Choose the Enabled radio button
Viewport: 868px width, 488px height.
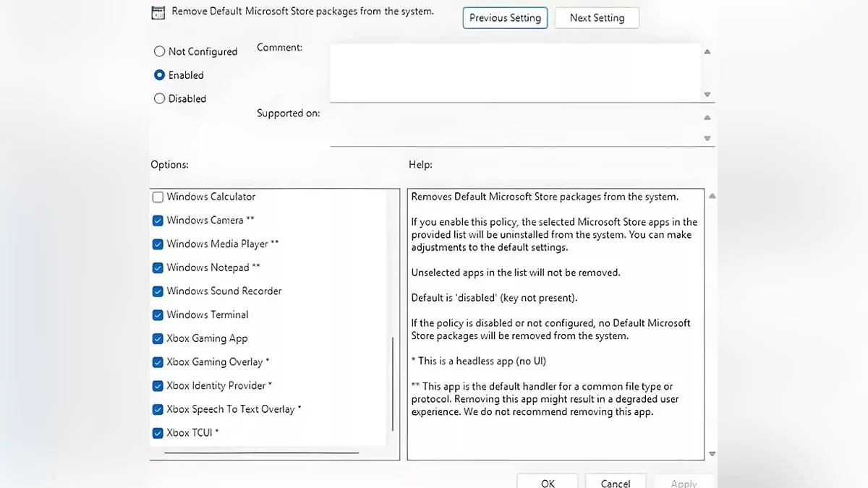(x=160, y=75)
